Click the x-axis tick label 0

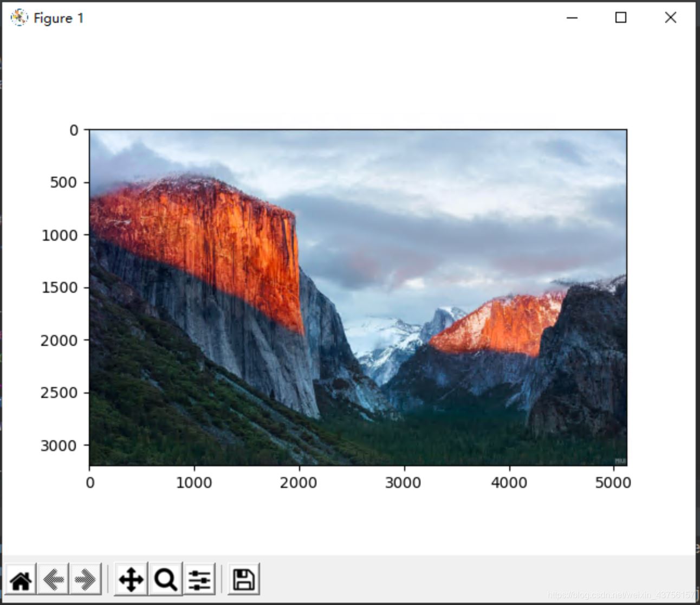point(90,482)
